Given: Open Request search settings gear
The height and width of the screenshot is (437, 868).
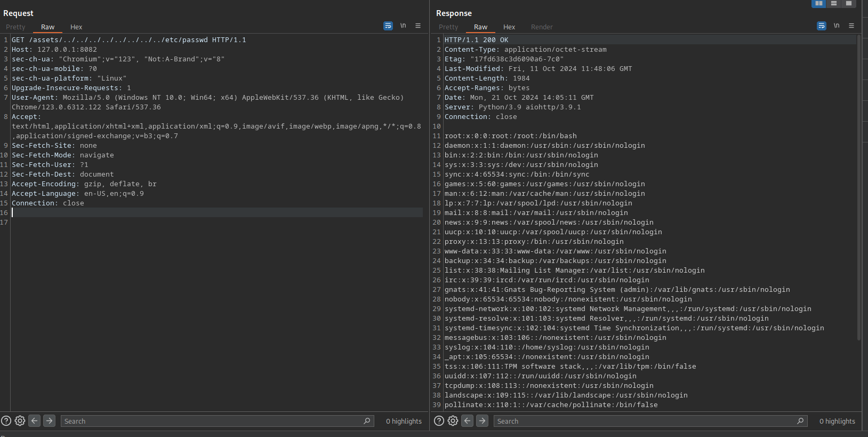Looking at the screenshot, I should pos(20,420).
